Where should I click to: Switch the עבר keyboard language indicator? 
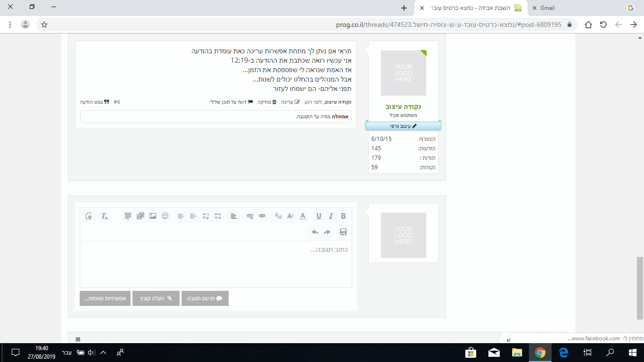[x=67, y=352]
